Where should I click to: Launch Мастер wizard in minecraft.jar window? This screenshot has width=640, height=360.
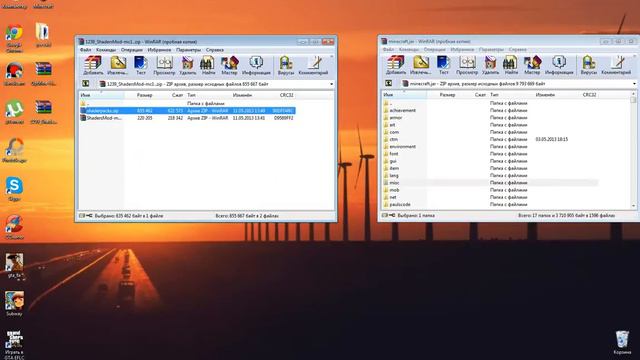pyautogui.click(x=532, y=65)
